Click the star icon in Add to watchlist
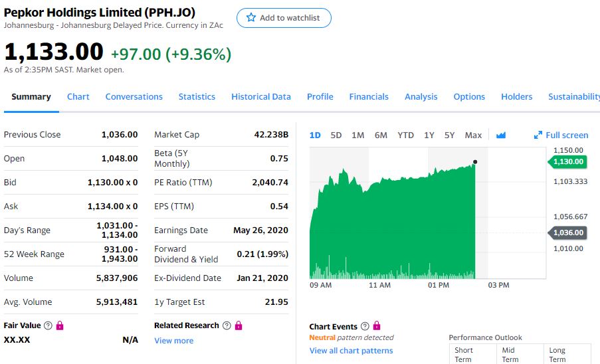 (250, 18)
